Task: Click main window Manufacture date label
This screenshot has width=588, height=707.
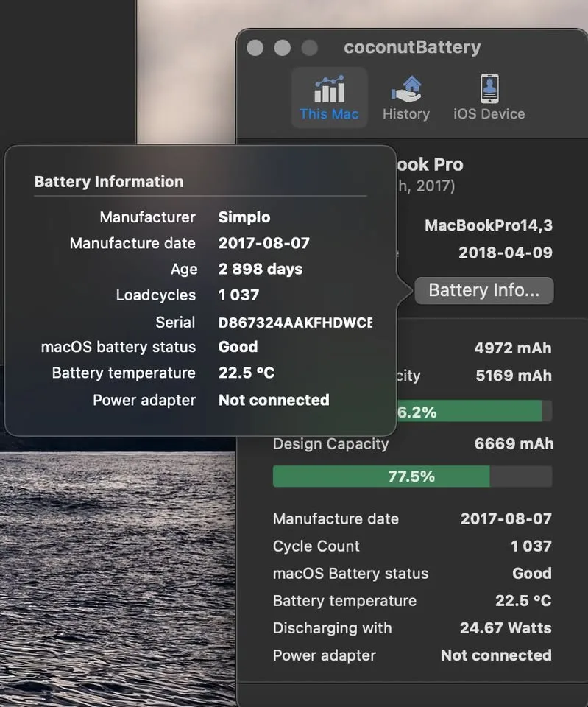Action: [x=336, y=519]
